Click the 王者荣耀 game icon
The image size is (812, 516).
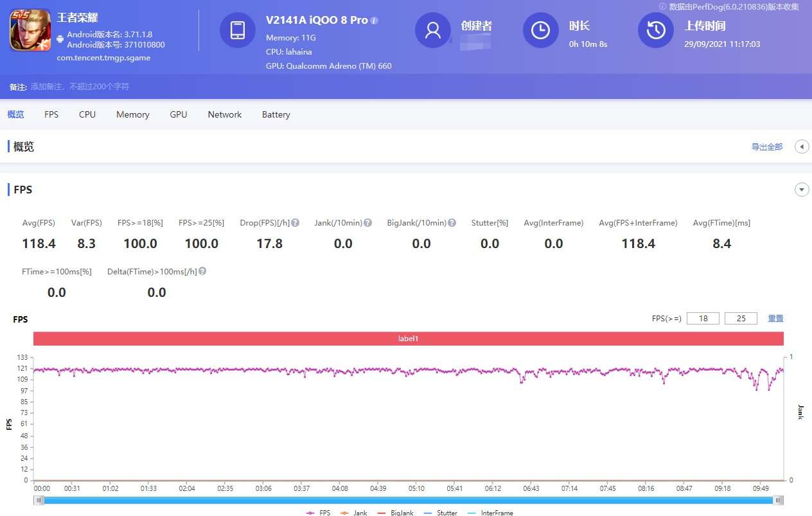pos(30,29)
